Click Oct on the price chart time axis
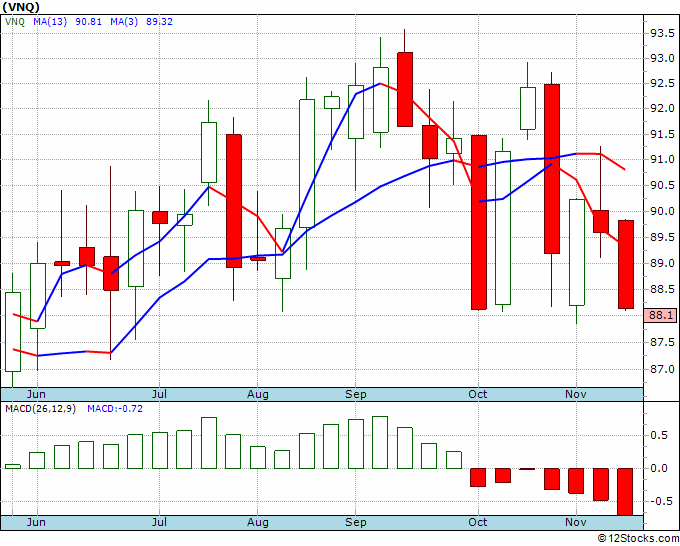The width and height of the screenshot is (680, 546). 478,394
